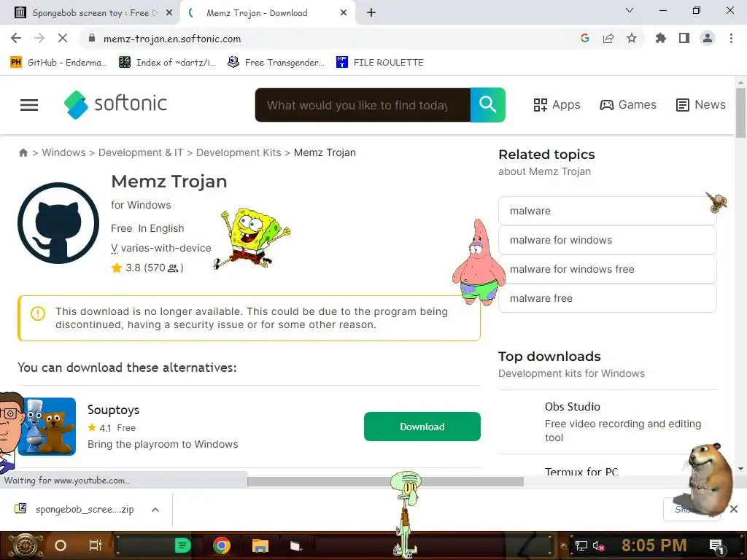Open the Windows breadcrumb link
This screenshot has width=747, height=560.
point(64,152)
